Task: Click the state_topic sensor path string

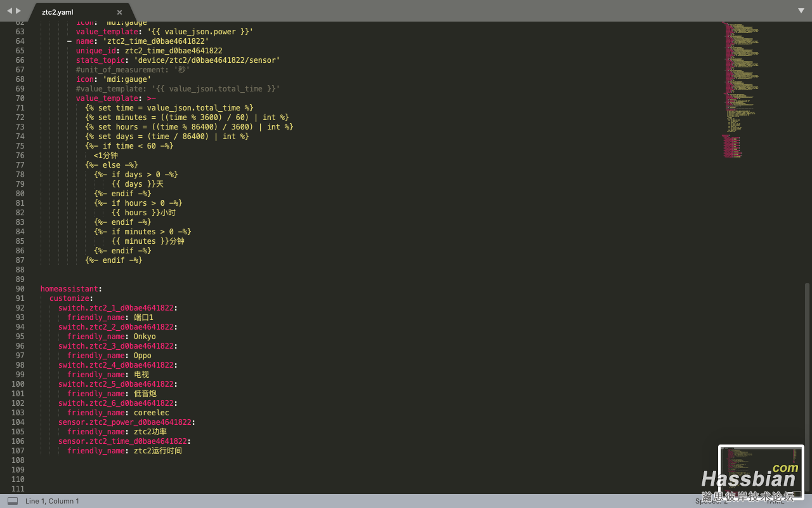Action: [x=207, y=60]
